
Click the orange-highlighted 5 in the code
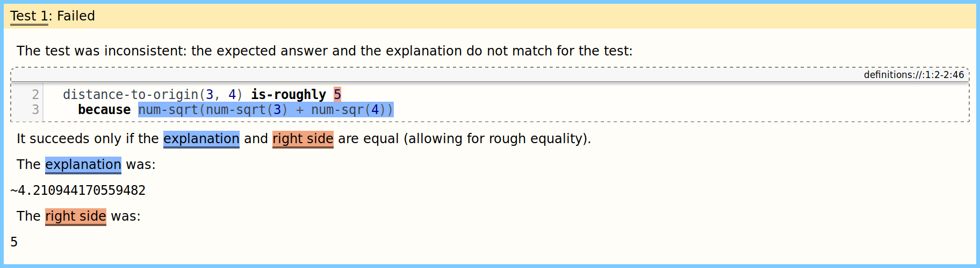click(337, 95)
